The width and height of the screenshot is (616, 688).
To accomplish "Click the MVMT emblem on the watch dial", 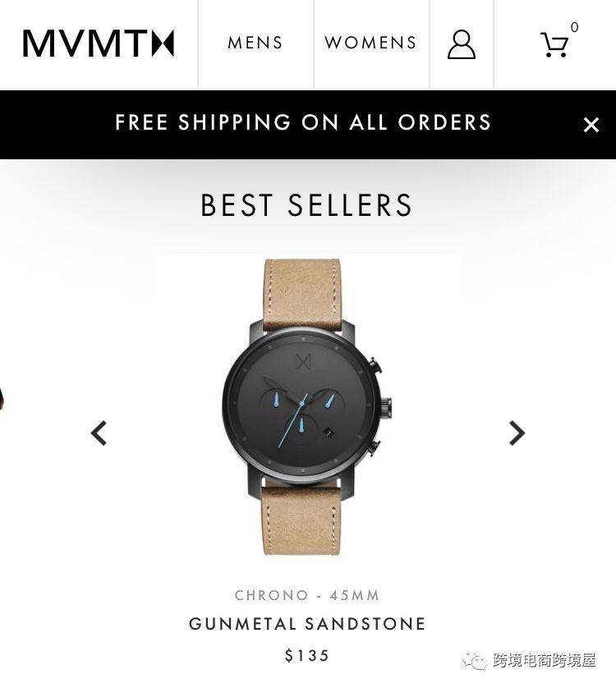I will (303, 362).
